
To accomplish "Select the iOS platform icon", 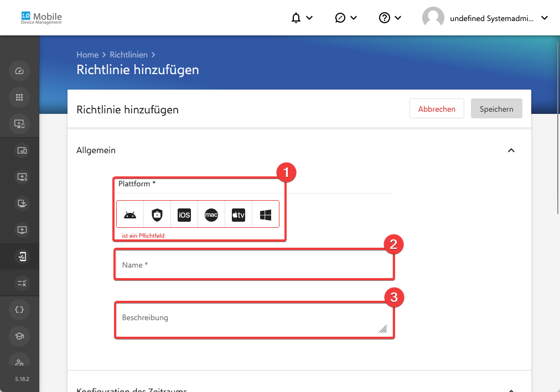I will point(184,215).
